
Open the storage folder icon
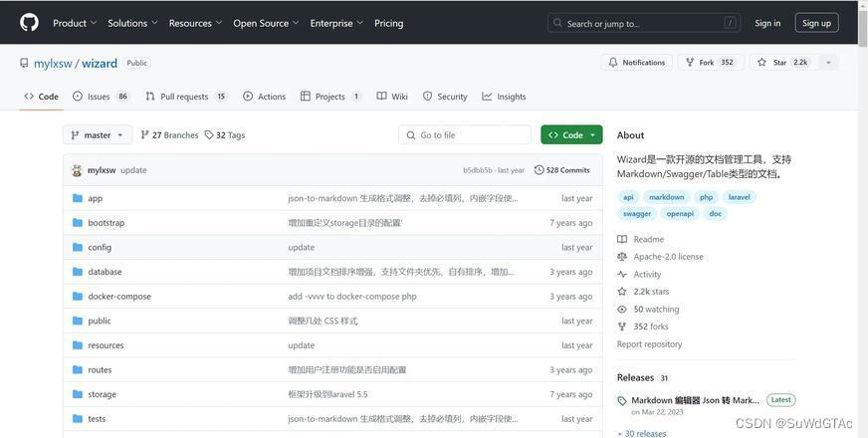[x=78, y=394]
